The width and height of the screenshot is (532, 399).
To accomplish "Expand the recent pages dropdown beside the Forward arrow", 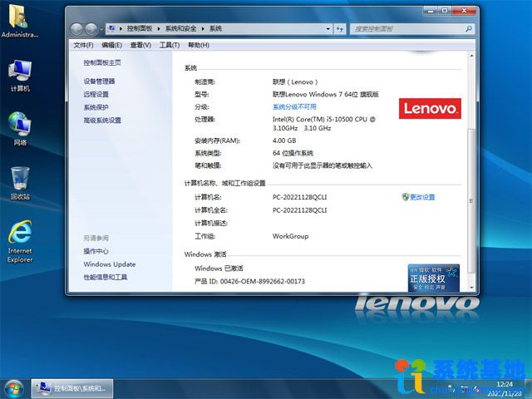I will click(101, 30).
